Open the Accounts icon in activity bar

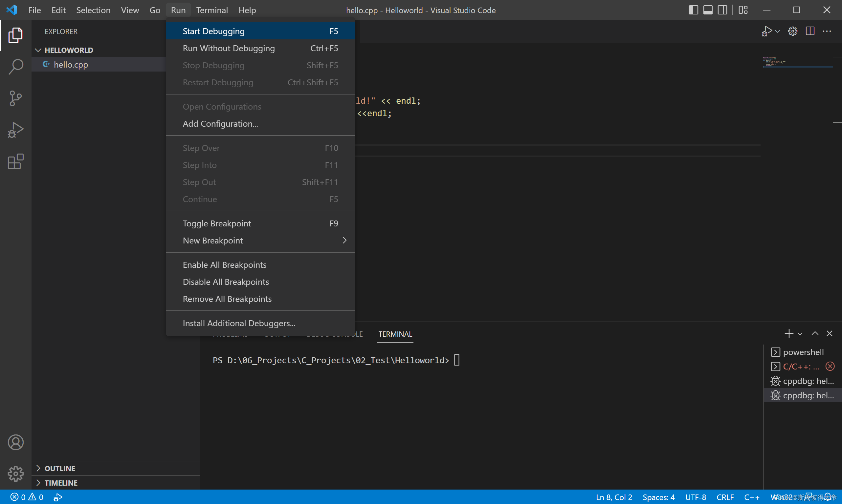click(x=16, y=442)
